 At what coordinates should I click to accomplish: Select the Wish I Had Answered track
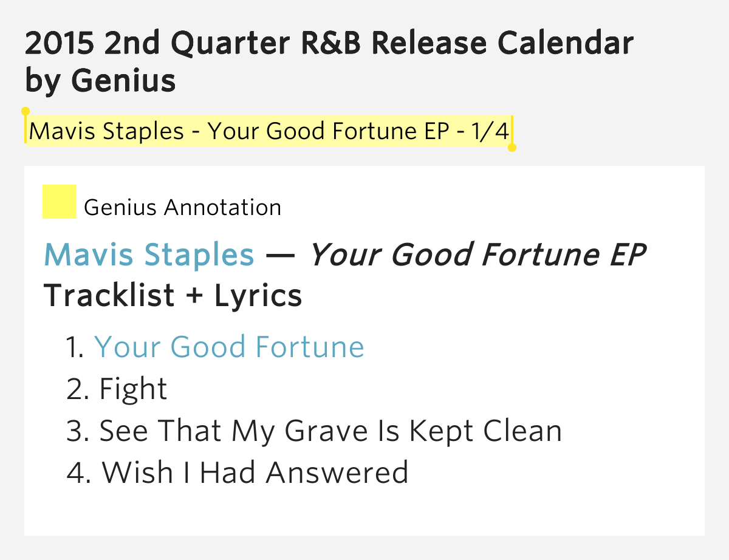(x=255, y=473)
